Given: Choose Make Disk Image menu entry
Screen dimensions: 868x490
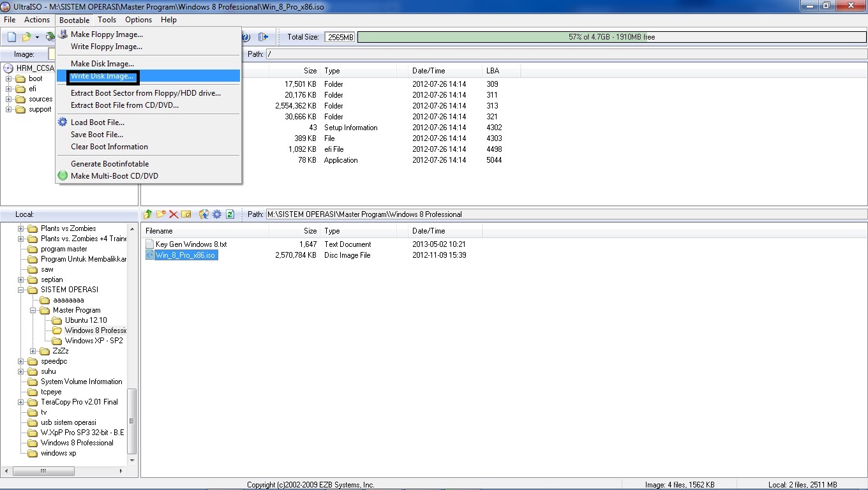Looking at the screenshot, I should click(x=148, y=64).
